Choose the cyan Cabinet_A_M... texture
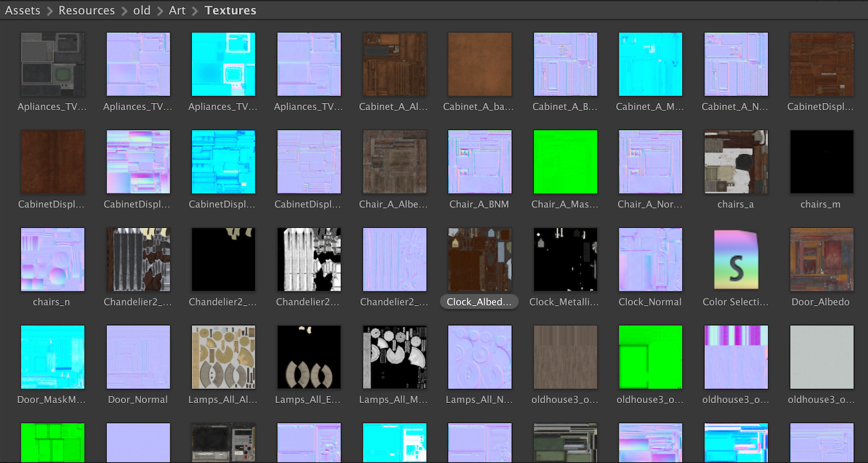 651,64
